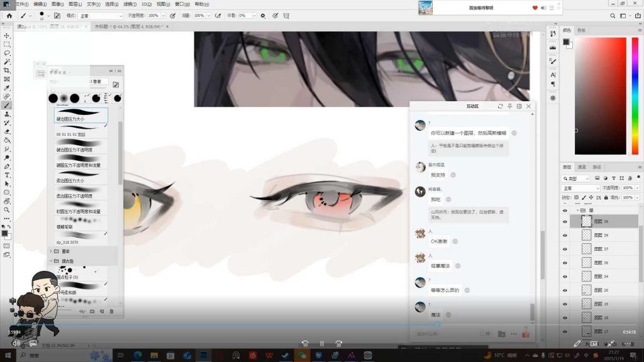Select the Eyedropper tool
This screenshot has height=362, width=644.
tap(7, 89)
